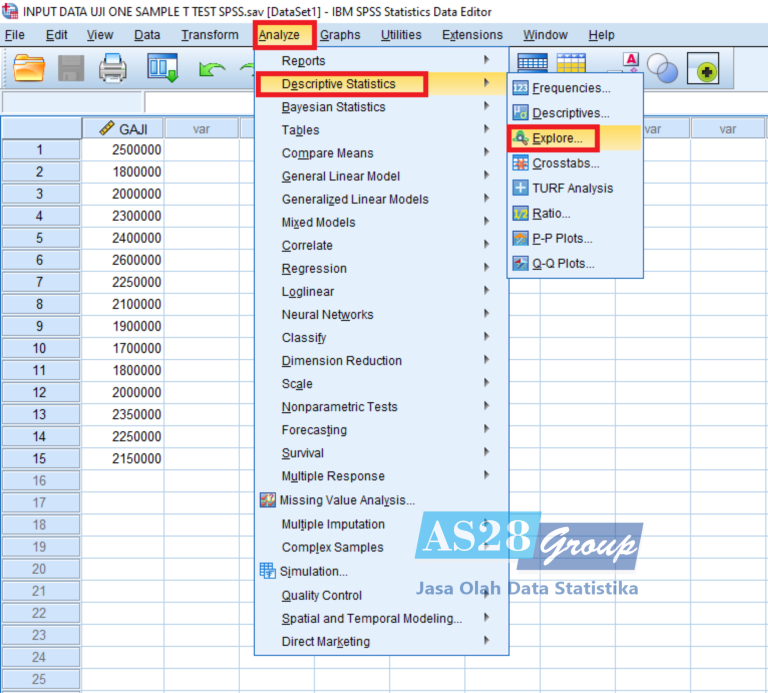Image resolution: width=768 pixels, height=693 pixels.
Task: Click the Recall recent dialogs icon
Action: (x=162, y=67)
